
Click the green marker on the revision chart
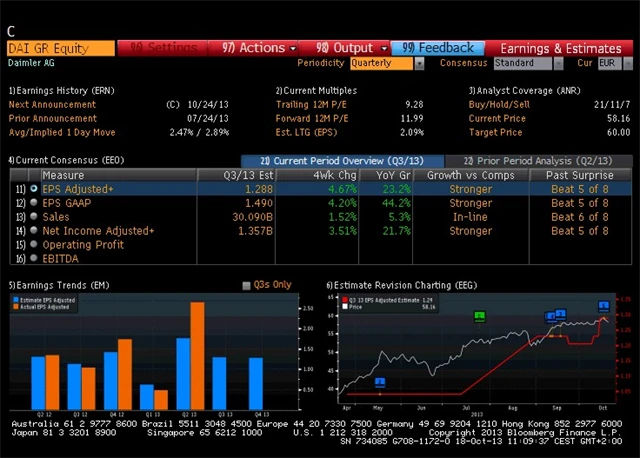(x=480, y=316)
